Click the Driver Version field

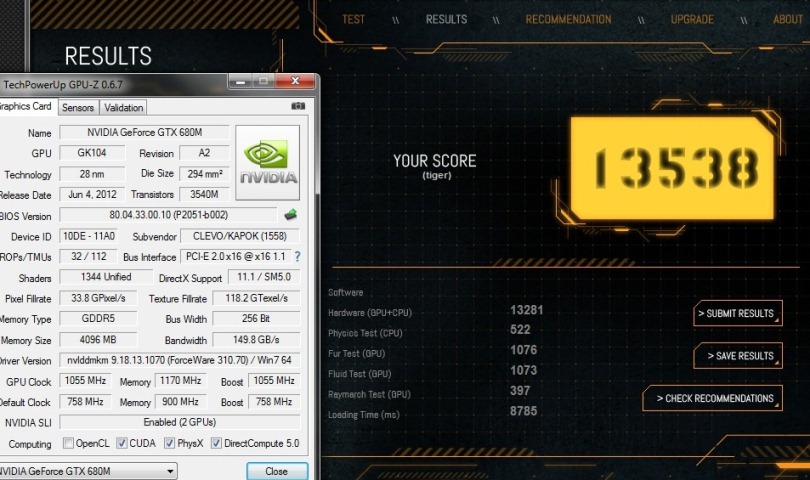[x=179, y=360]
